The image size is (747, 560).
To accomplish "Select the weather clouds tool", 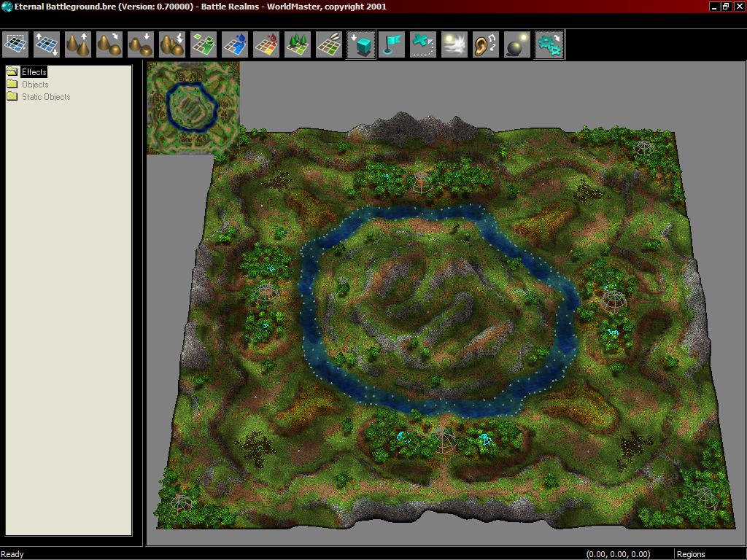I will (x=454, y=44).
